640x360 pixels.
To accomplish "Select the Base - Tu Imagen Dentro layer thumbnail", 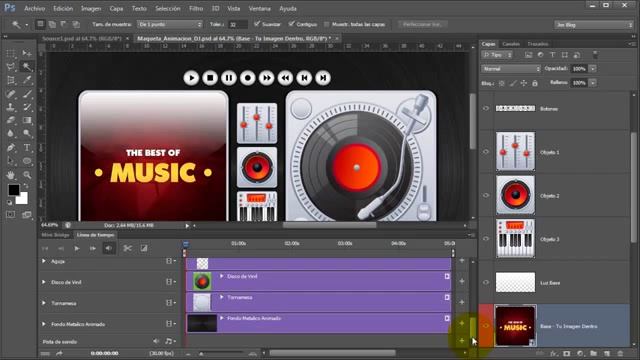I will click(516, 326).
